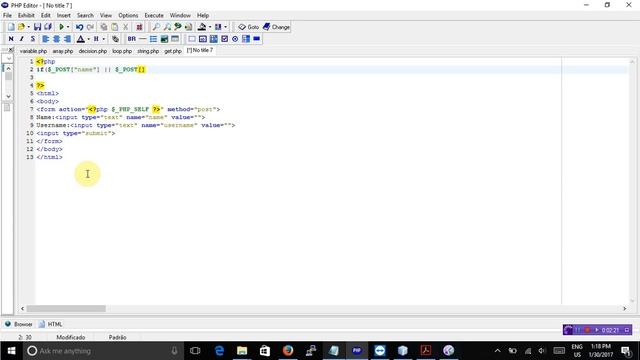Apply italic with the I icon

[x=22, y=39]
